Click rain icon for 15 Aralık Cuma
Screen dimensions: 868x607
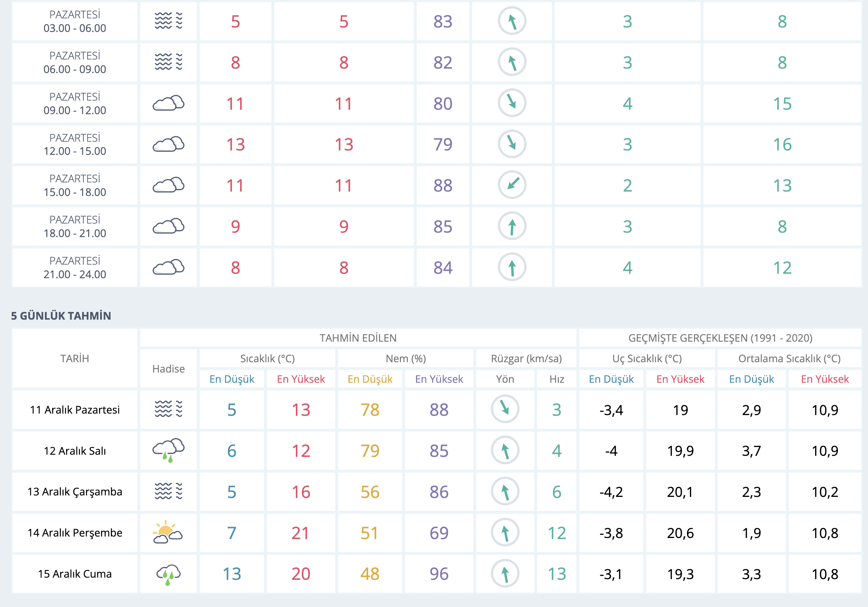point(168,574)
